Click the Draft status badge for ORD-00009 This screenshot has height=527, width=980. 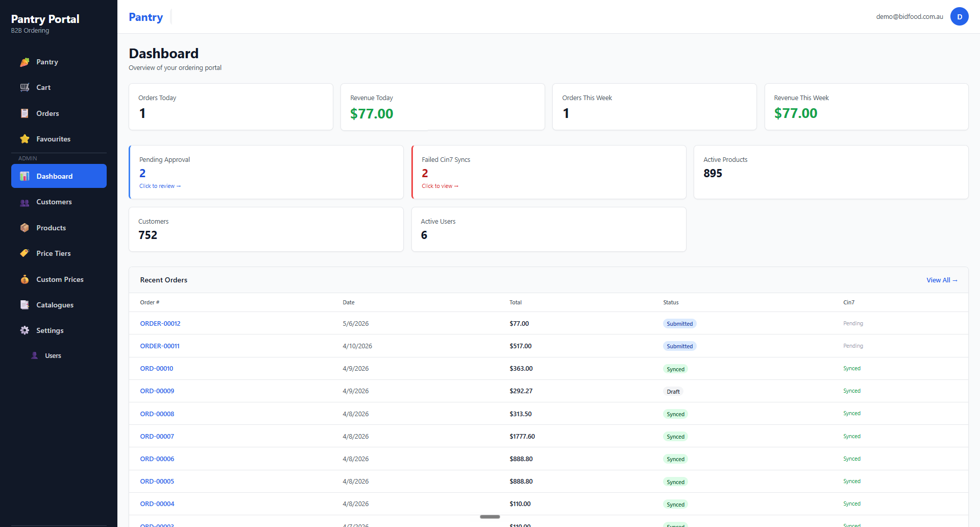pos(673,392)
